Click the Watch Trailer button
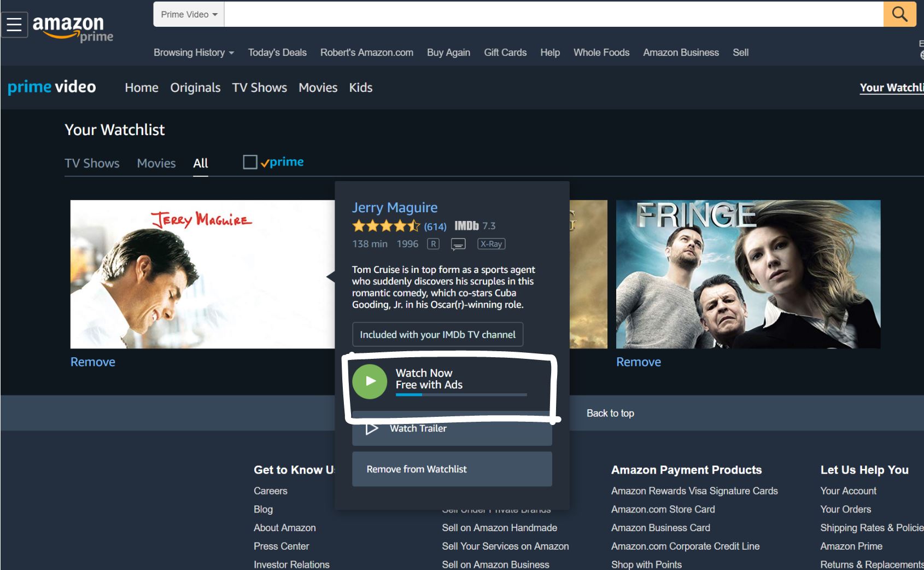Image resolution: width=924 pixels, height=570 pixels. (x=452, y=428)
